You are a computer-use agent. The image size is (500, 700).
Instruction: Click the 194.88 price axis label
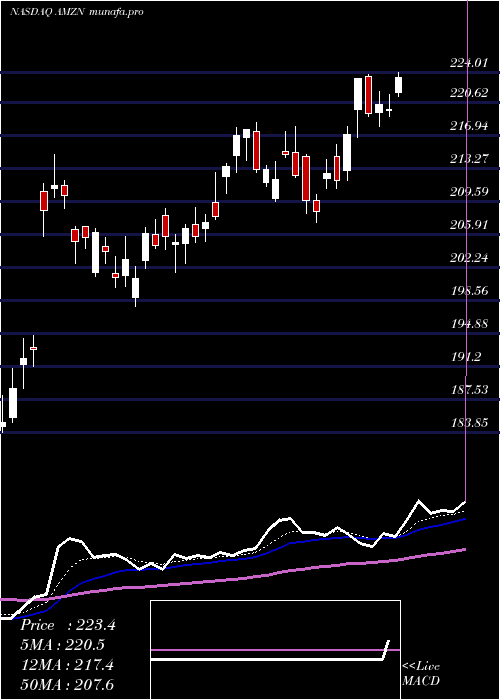469,323
